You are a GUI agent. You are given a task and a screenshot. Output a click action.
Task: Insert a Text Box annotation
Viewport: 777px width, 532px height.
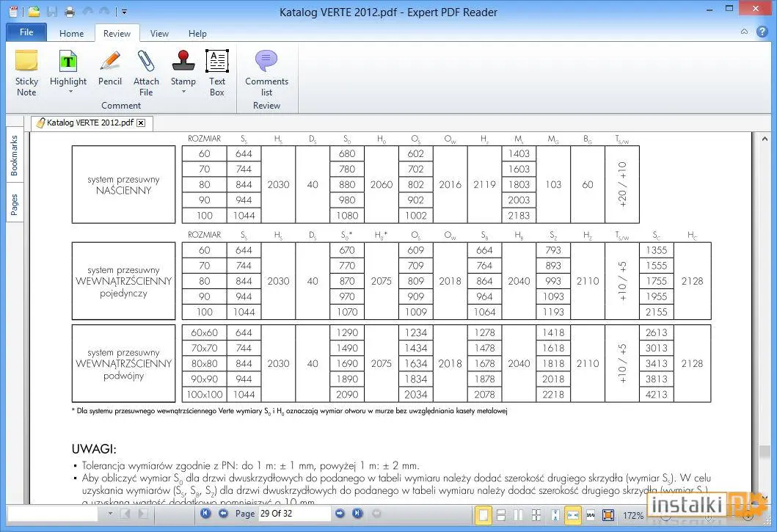(217, 73)
